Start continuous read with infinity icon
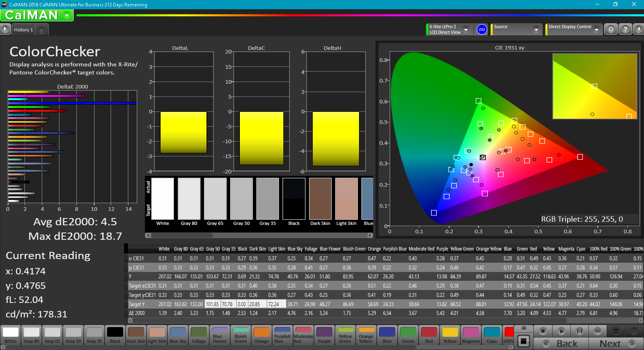Image resolution: width=644 pixels, height=350 pixels. click(598, 331)
